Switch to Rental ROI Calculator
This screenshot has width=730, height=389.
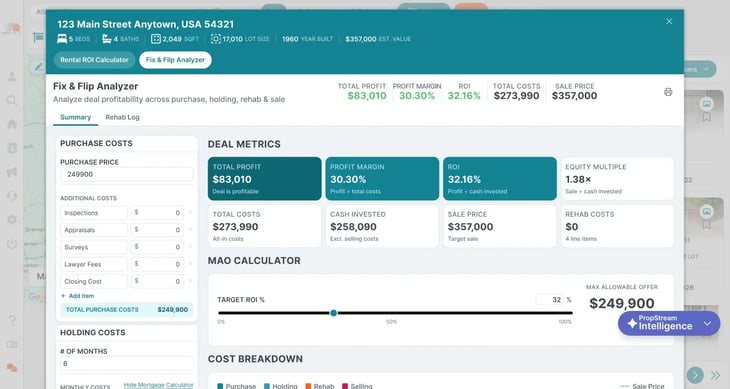tap(94, 60)
